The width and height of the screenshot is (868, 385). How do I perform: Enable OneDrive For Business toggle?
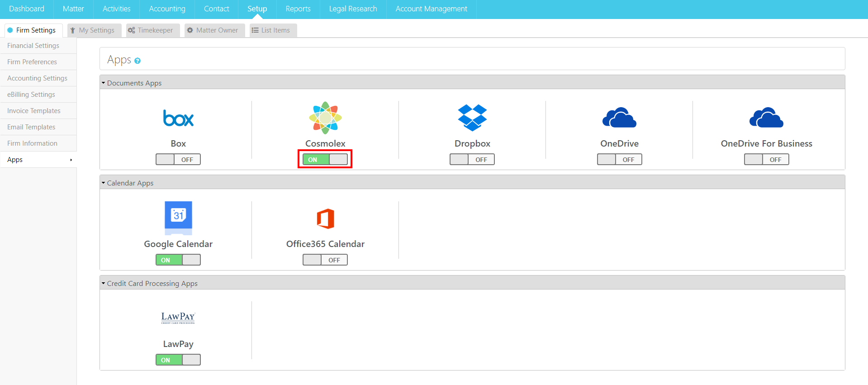coord(766,159)
